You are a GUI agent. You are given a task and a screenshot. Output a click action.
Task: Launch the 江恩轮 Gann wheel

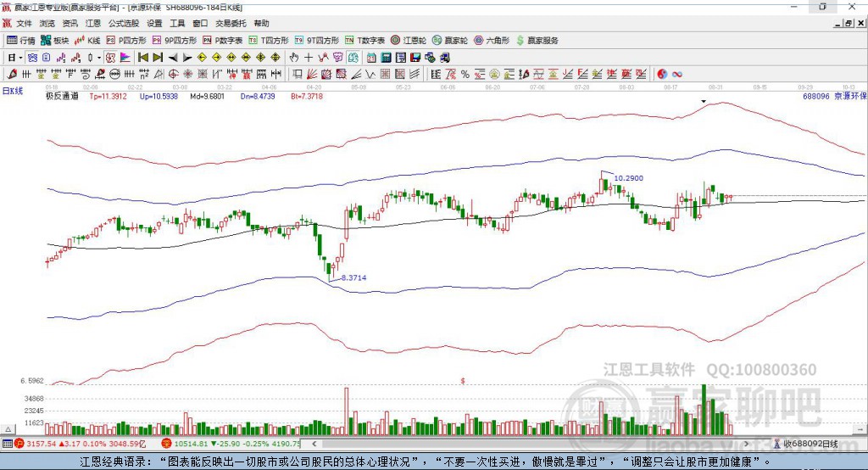(x=409, y=41)
